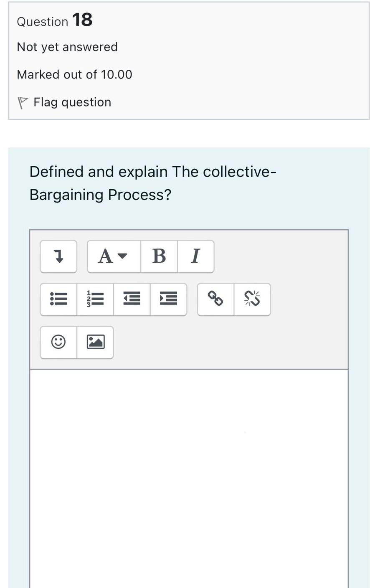Insert an unordered bullet list

click(x=58, y=299)
